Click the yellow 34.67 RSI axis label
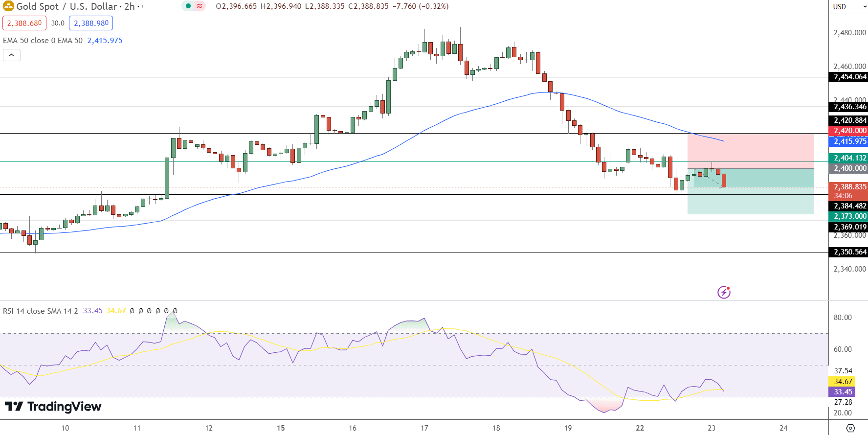This screenshot has height=435, width=868. (x=842, y=382)
